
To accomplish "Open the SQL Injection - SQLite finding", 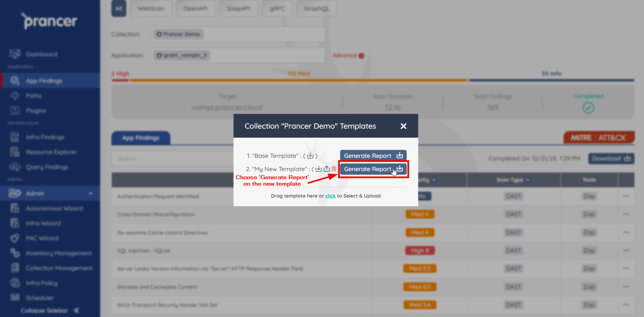I will pos(144,251).
